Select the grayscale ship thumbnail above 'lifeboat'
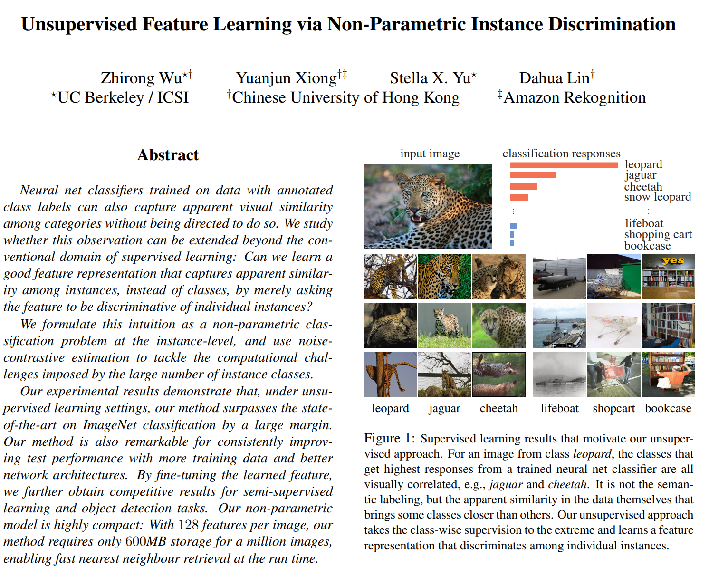 (x=559, y=375)
